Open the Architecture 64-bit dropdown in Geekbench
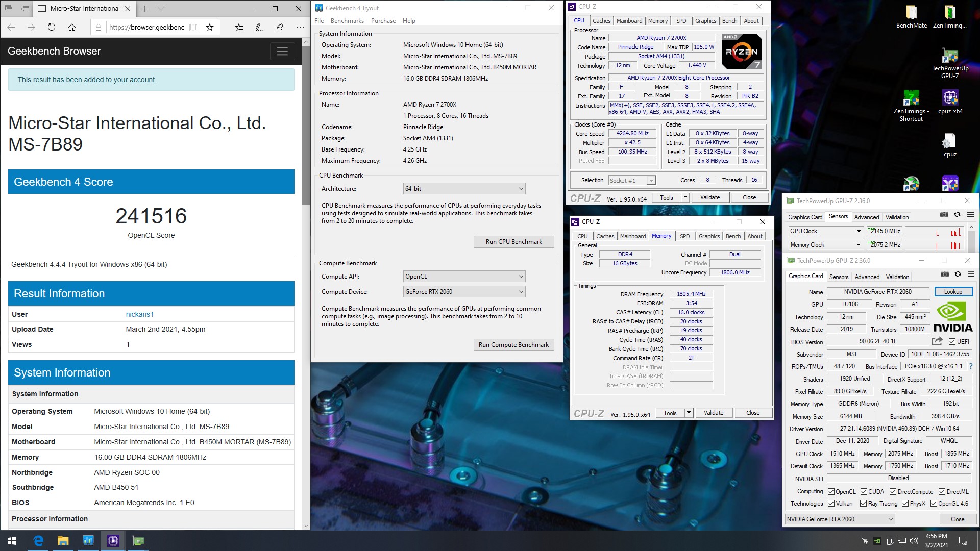This screenshot has width=980, height=551. [464, 189]
